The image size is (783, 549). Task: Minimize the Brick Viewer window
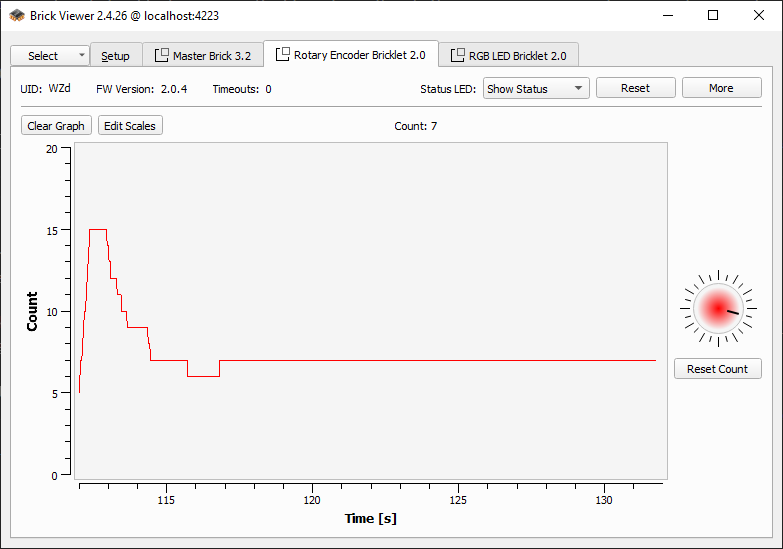click(667, 15)
